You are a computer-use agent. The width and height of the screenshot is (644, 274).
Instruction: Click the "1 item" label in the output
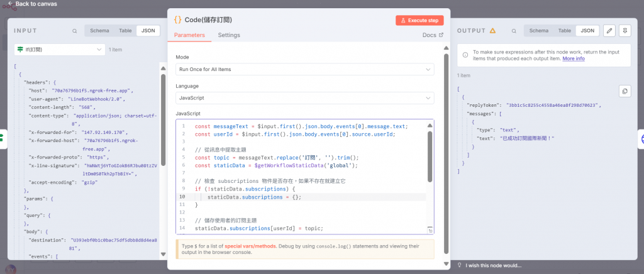pos(464,75)
